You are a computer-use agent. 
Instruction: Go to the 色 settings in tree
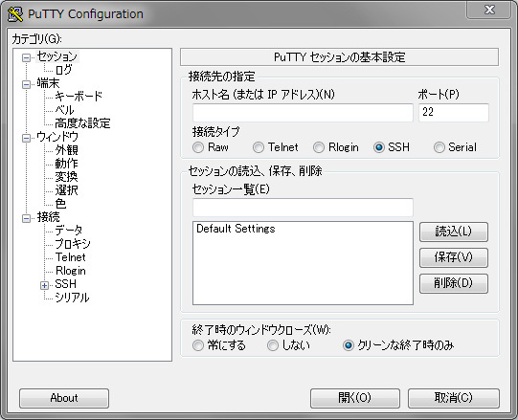pos(60,204)
